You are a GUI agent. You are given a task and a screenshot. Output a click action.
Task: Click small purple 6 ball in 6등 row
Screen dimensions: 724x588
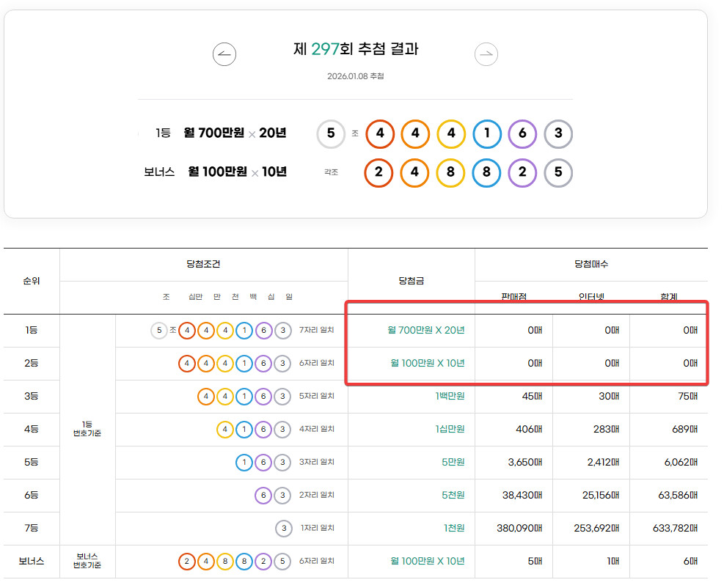point(263,495)
